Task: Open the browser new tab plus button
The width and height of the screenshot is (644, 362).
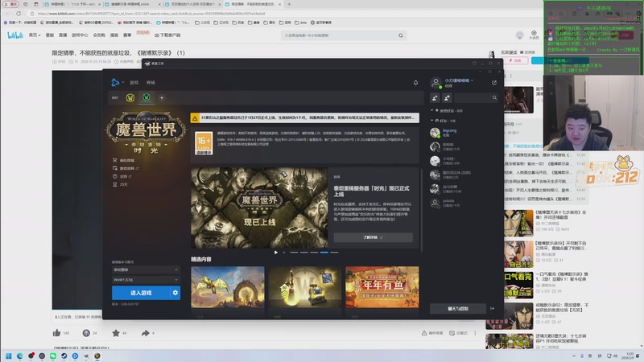Action: point(289,4)
